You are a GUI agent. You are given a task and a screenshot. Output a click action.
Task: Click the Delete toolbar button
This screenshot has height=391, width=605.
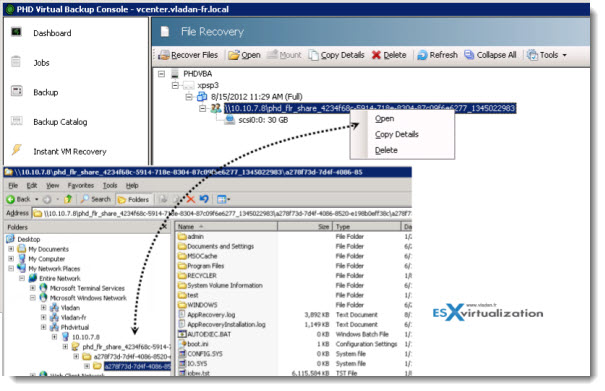click(389, 55)
